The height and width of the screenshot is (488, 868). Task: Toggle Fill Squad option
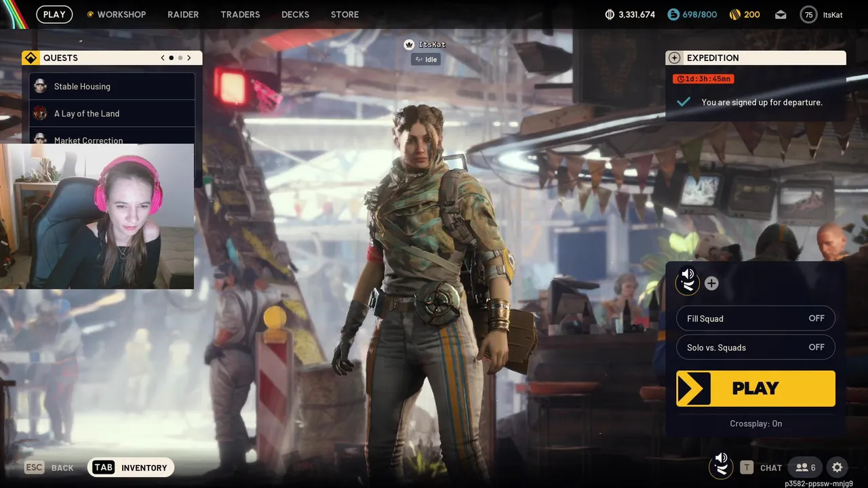pyautogui.click(x=755, y=319)
